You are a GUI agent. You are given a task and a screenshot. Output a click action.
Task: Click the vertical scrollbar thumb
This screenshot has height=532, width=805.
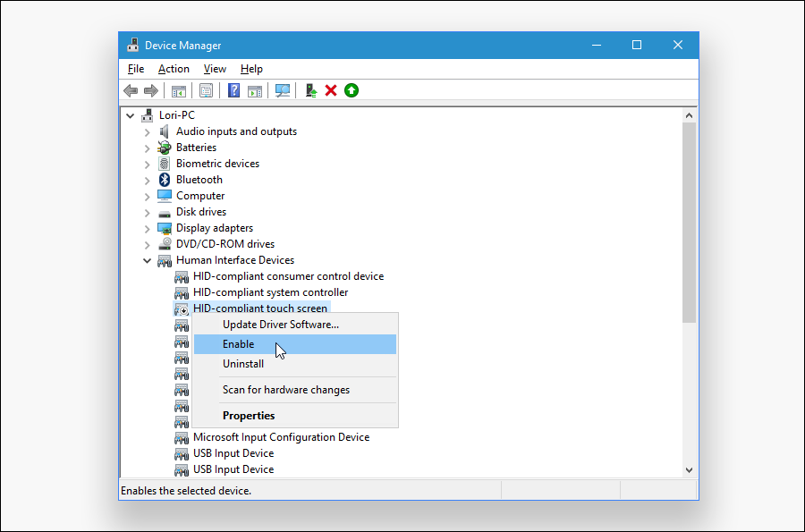click(689, 223)
